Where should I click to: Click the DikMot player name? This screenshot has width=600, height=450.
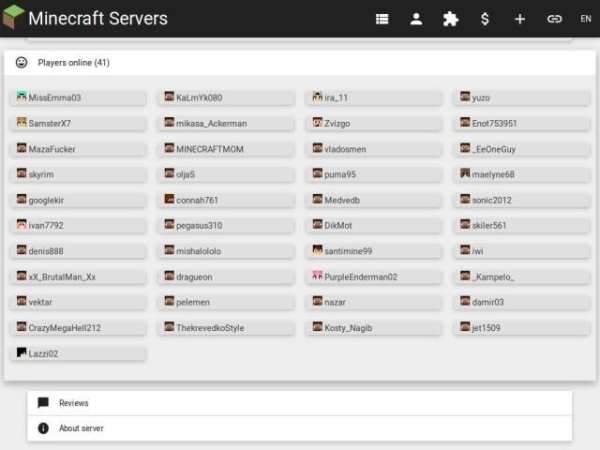point(338,226)
